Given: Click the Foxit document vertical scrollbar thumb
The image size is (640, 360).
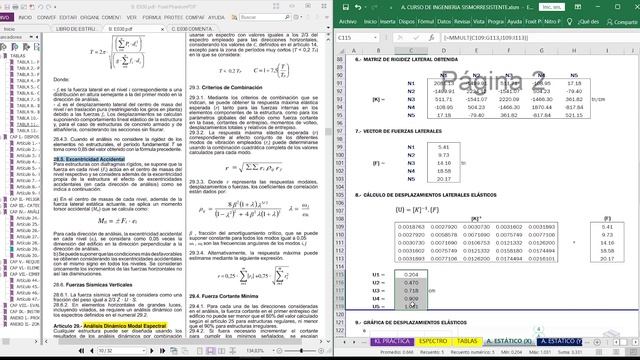Looking at the screenshot, I should coord(328,131).
